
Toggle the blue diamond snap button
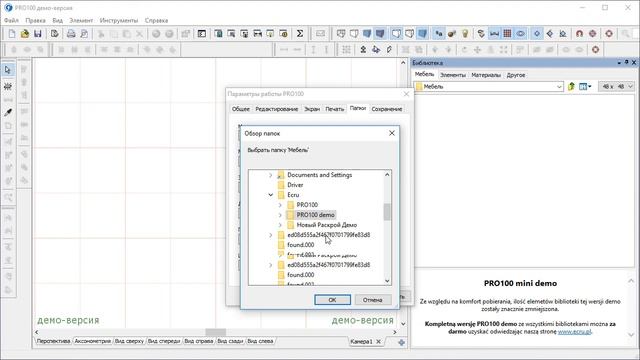point(537,33)
